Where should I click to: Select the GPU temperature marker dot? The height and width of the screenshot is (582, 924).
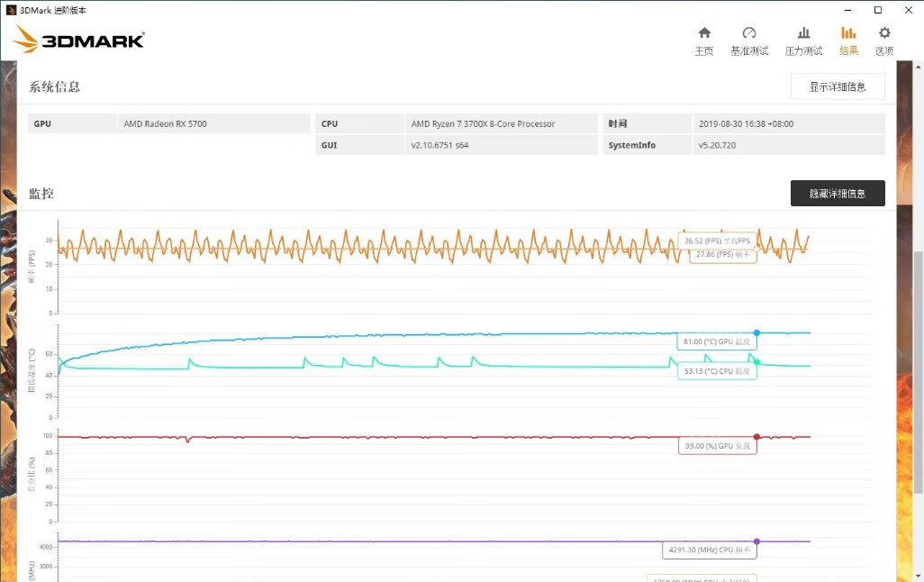click(756, 333)
